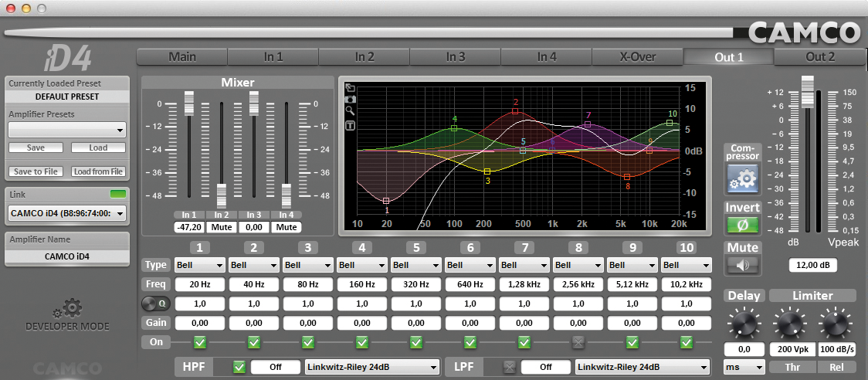
Task: Click the In 1 mixer fader handle
Action: (189, 103)
